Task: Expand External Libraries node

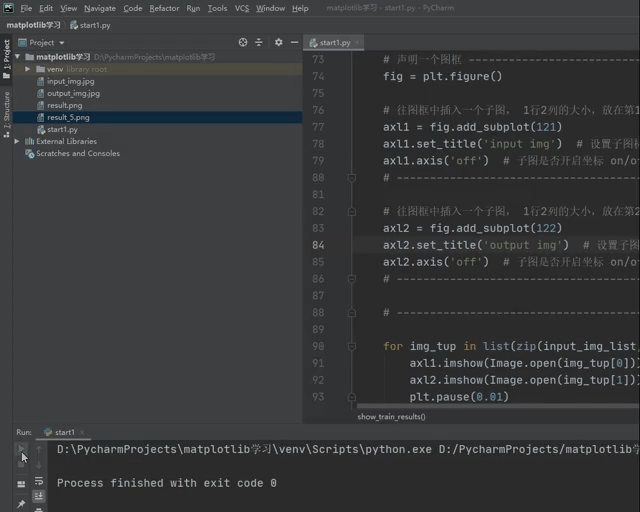Action: (17, 141)
